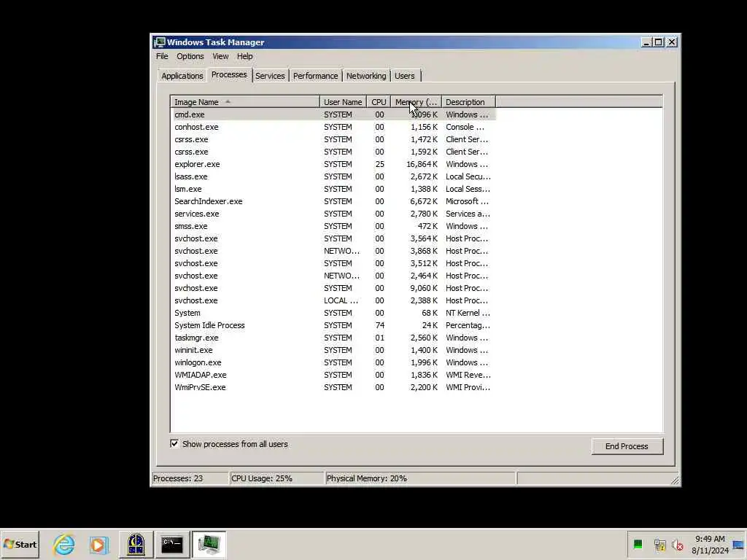Sort by the Description column header

(x=468, y=102)
